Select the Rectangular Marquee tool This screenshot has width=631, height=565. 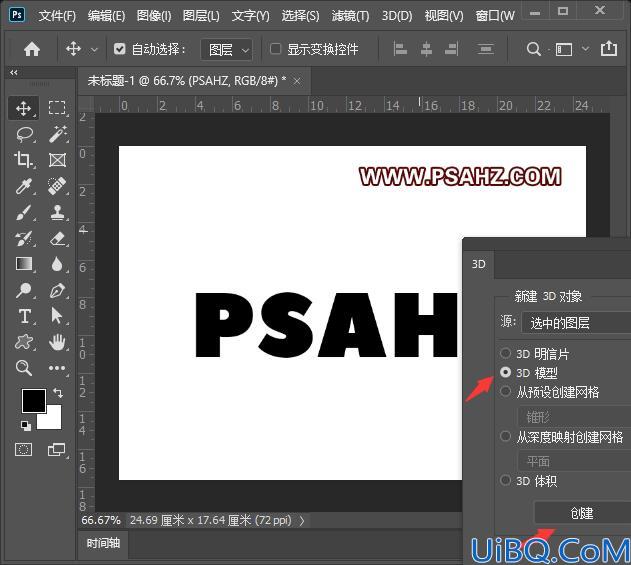57,108
